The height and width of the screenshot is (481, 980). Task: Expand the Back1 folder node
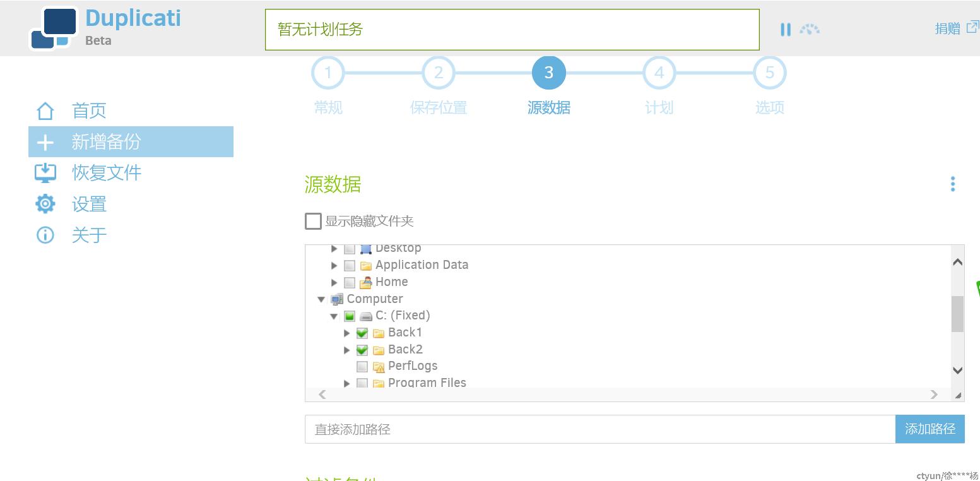pos(347,333)
